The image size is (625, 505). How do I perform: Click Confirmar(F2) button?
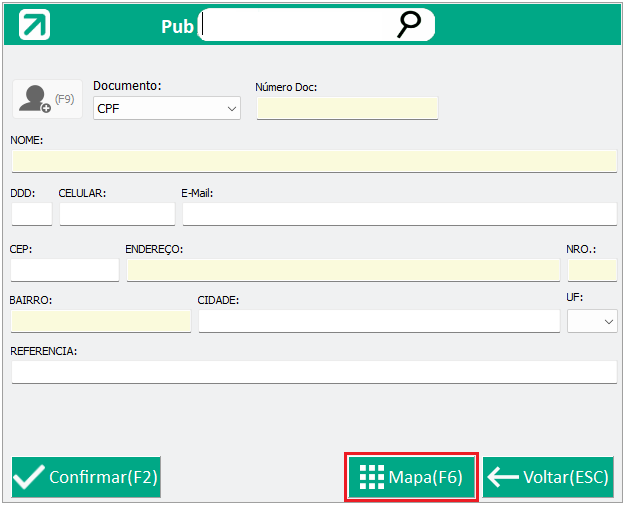coord(86,477)
